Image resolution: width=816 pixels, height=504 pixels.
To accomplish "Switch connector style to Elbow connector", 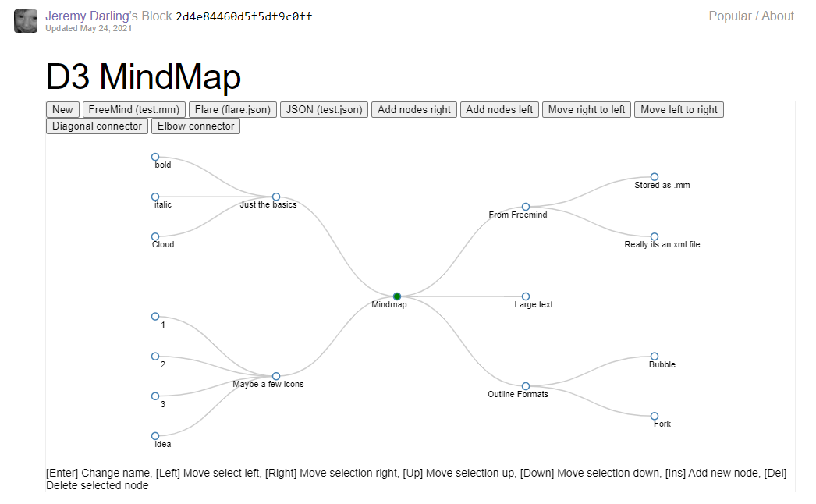I will click(x=195, y=126).
